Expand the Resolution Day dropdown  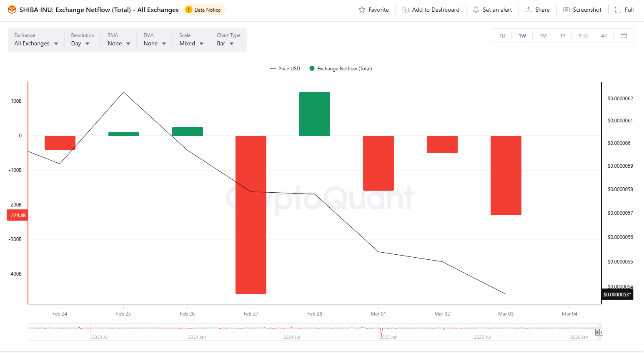click(x=80, y=43)
